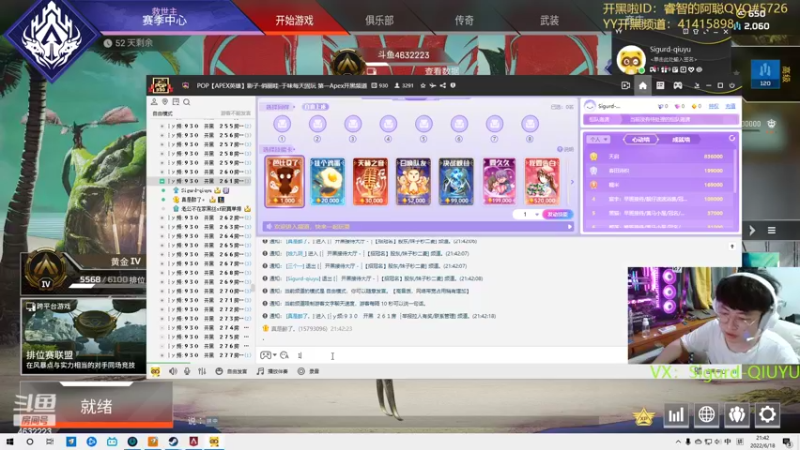Open the 俱乐部 tab in Apex
The width and height of the screenshot is (800, 450).
tap(379, 20)
